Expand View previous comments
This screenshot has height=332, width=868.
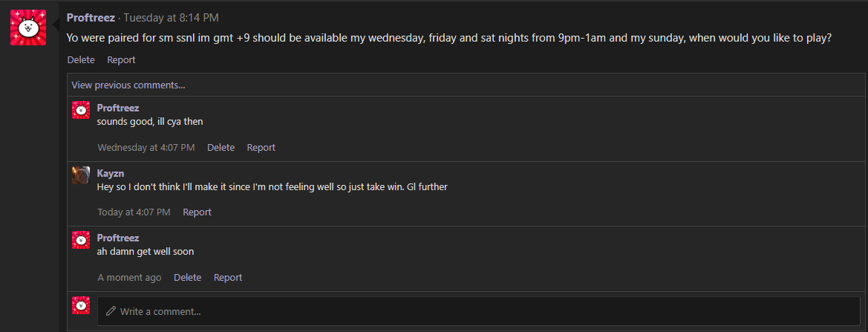pos(128,85)
